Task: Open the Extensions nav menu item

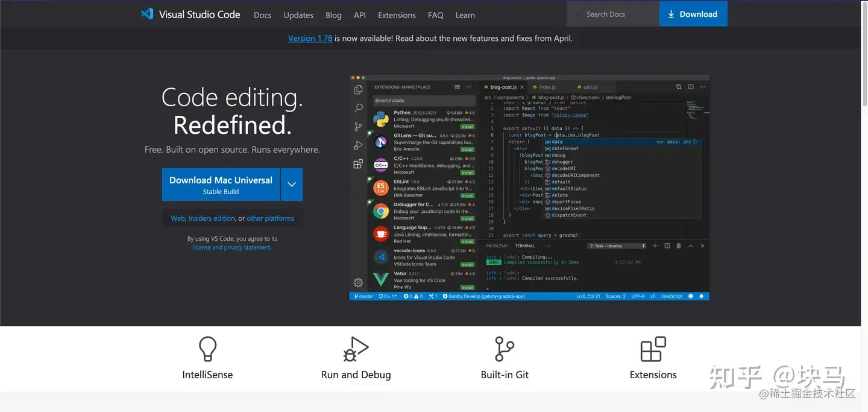Action: click(x=397, y=15)
